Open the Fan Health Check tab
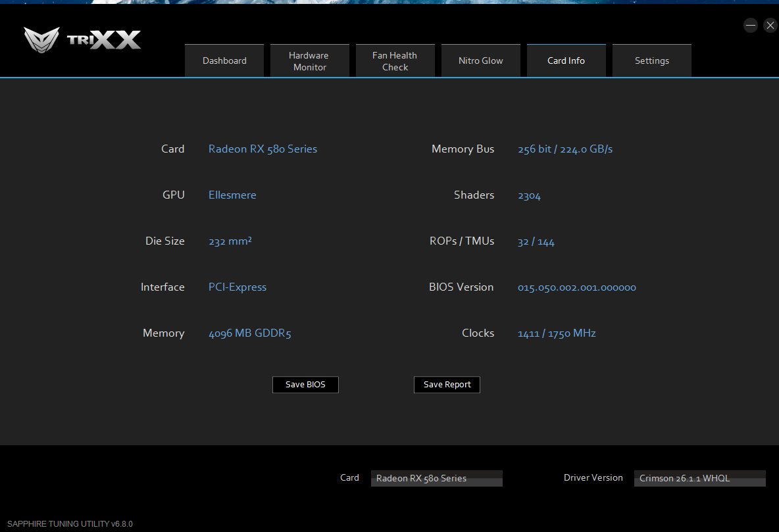779x532 pixels. click(x=395, y=60)
